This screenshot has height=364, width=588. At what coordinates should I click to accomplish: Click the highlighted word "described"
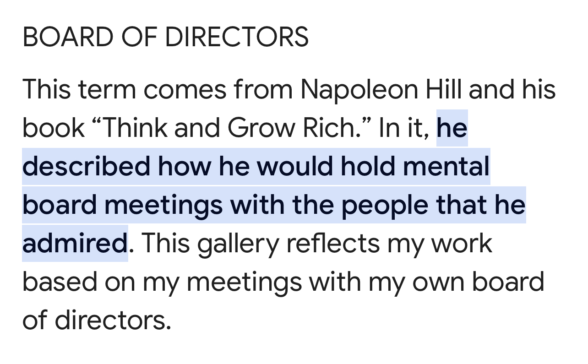(x=86, y=167)
